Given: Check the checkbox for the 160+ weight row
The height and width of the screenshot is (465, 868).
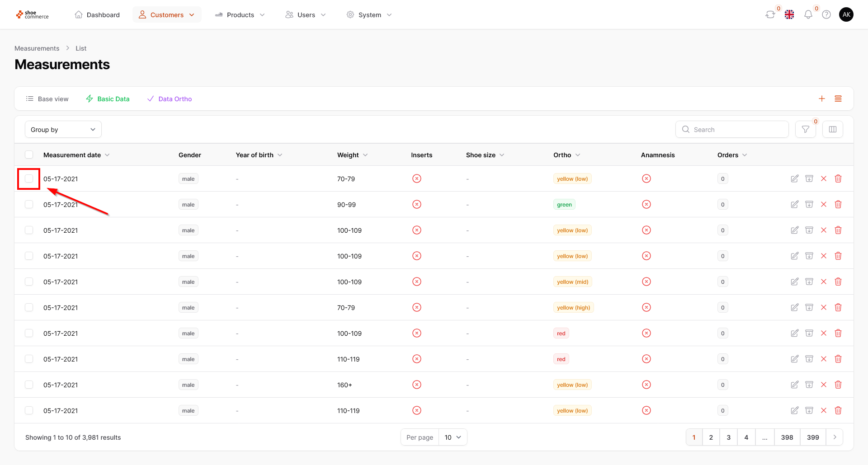Looking at the screenshot, I should point(29,385).
